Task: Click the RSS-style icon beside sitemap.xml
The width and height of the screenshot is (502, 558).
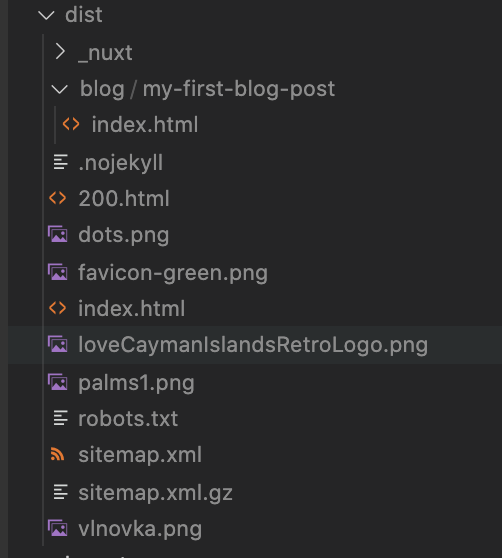Action: tap(57, 454)
